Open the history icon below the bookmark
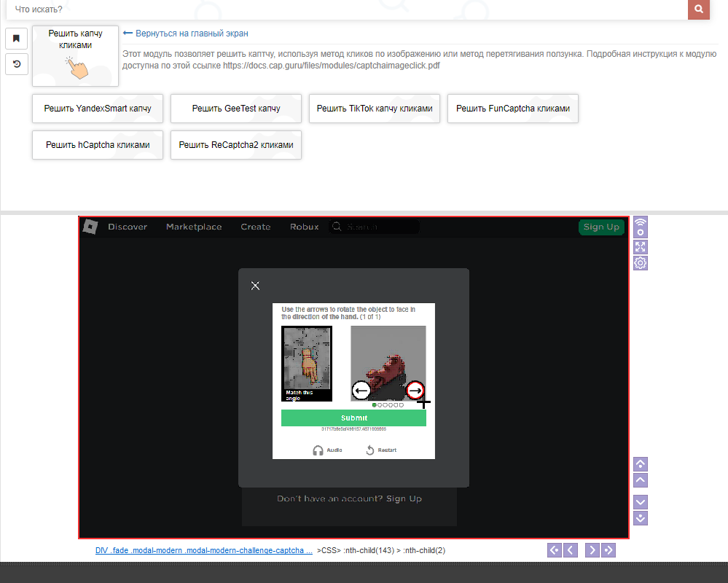Viewport: 728px width, 583px height. coord(17,64)
